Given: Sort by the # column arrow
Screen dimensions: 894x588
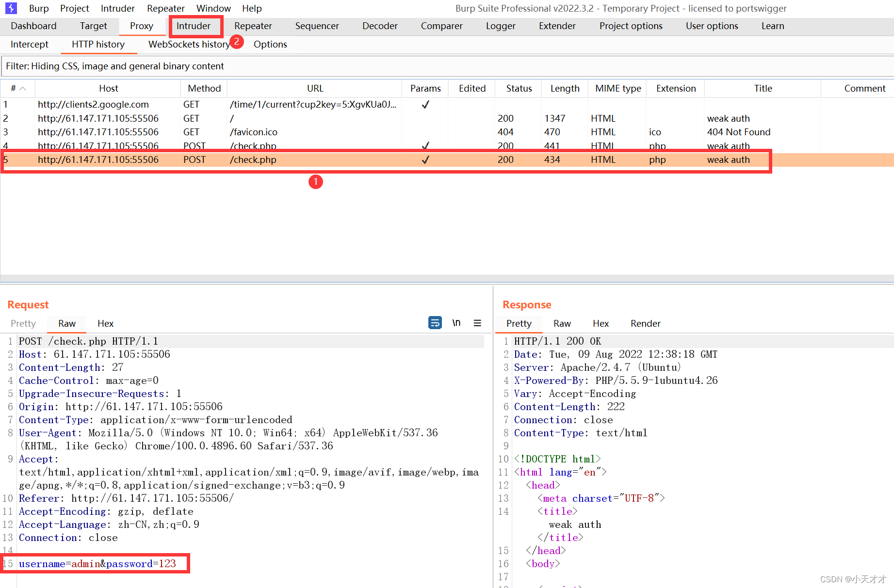Looking at the screenshot, I should (23, 88).
